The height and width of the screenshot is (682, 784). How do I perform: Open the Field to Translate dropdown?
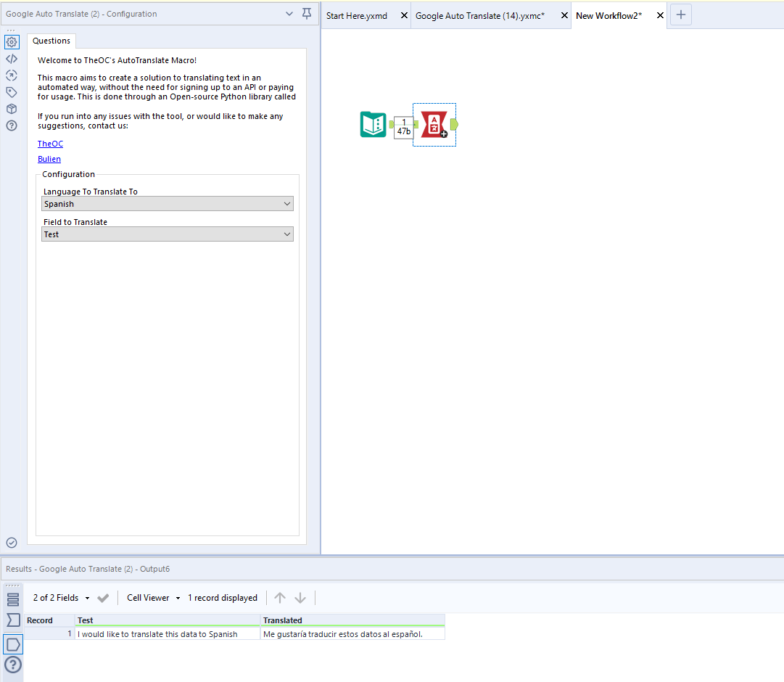(x=286, y=234)
